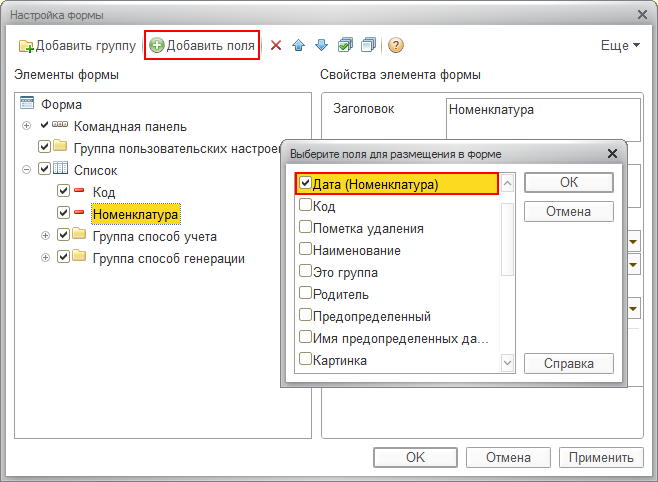Toggle Группа способ генерации checkbox
The width and height of the screenshot is (658, 482).
click(x=63, y=256)
